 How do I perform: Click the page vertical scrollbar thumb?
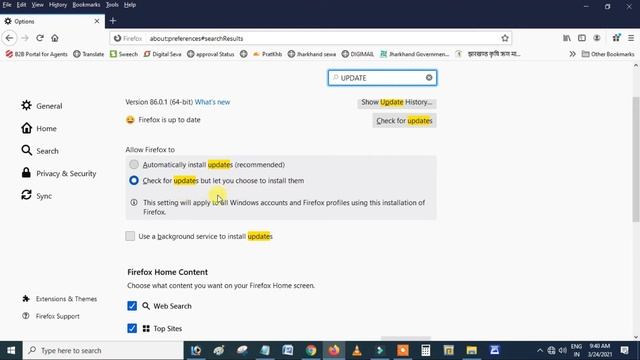tap(636, 159)
